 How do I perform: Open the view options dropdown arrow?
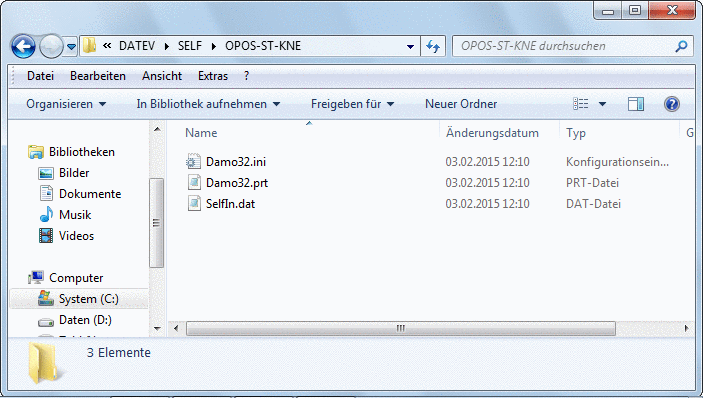[603, 104]
